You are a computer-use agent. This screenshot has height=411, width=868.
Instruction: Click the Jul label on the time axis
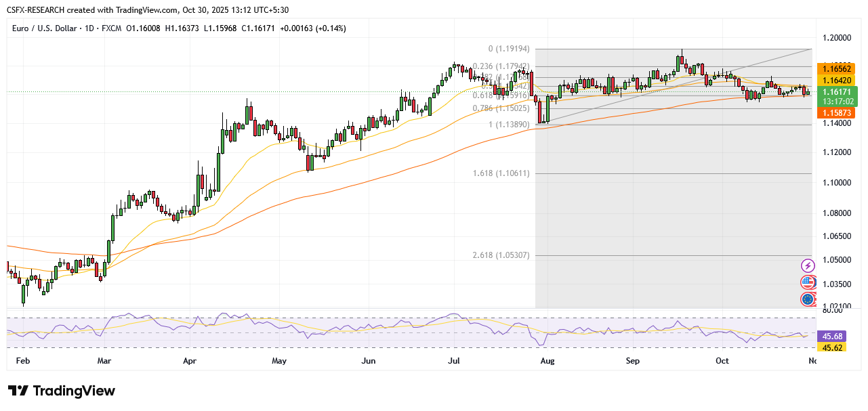click(x=453, y=362)
